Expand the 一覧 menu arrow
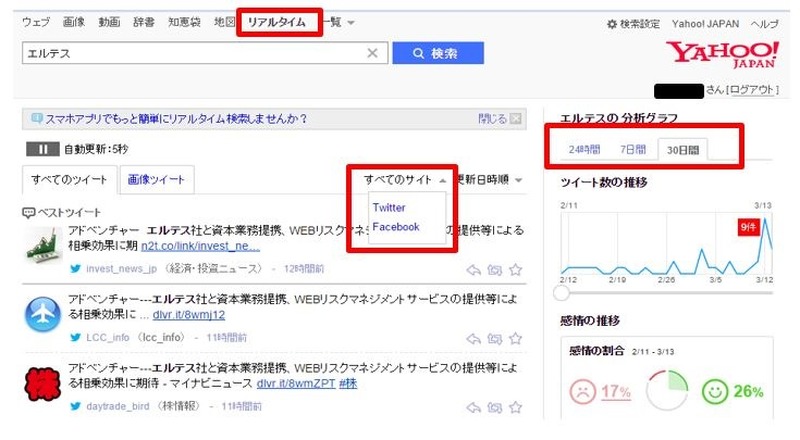The image size is (800, 440). [x=350, y=22]
